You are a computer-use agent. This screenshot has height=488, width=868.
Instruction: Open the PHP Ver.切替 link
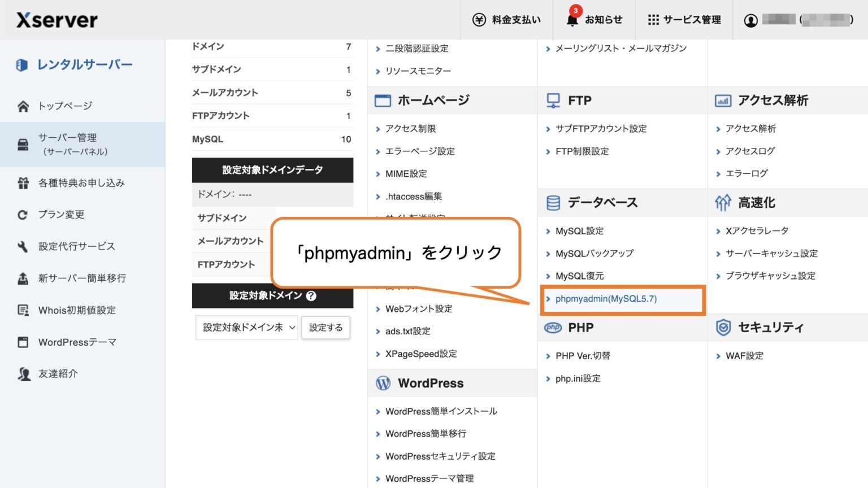[x=583, y=356]
